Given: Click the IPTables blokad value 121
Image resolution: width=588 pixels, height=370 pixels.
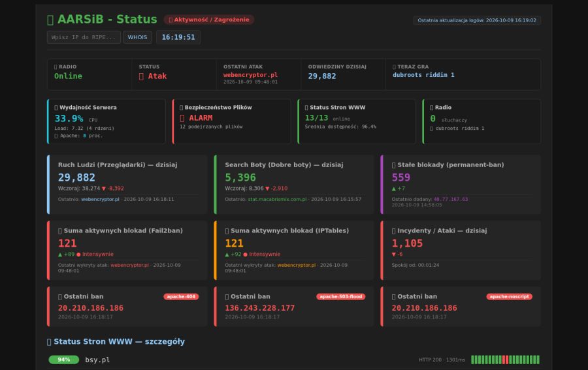Looking at the screenshot, I should tap(234, 243).
